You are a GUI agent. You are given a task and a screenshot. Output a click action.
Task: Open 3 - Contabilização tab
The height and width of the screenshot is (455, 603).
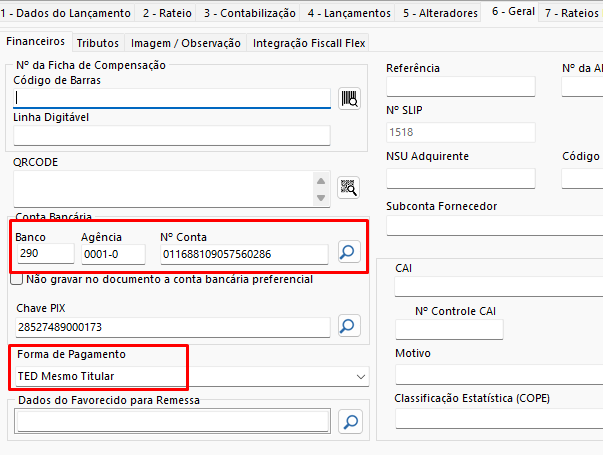coord(250,13)
